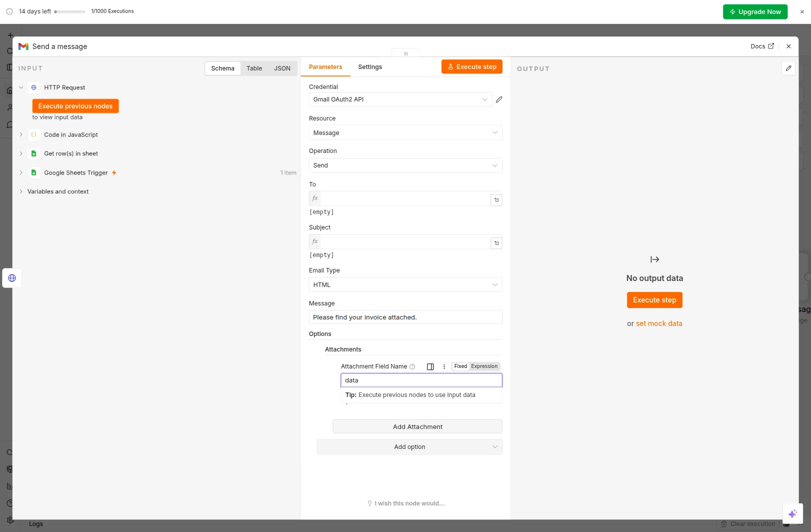Select JSON input view
This screenshot has width=811, height=532.
pyautogui.click(x=282, y=68)
